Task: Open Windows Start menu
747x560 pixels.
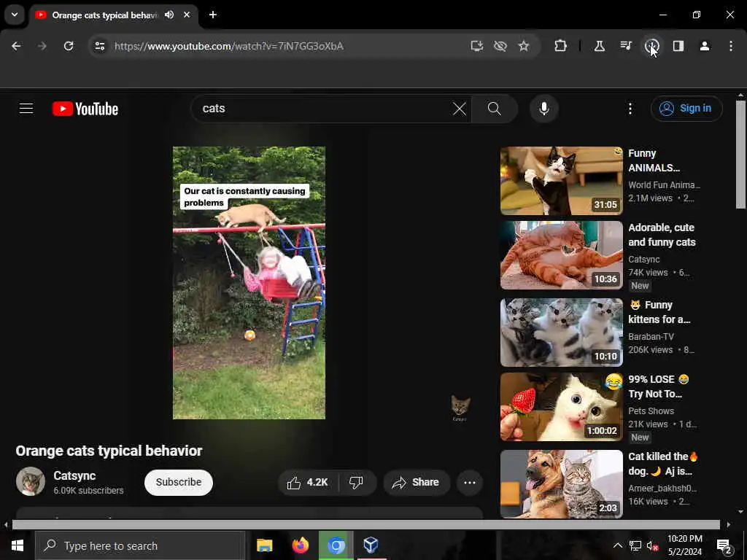Action: pos(18,545)
